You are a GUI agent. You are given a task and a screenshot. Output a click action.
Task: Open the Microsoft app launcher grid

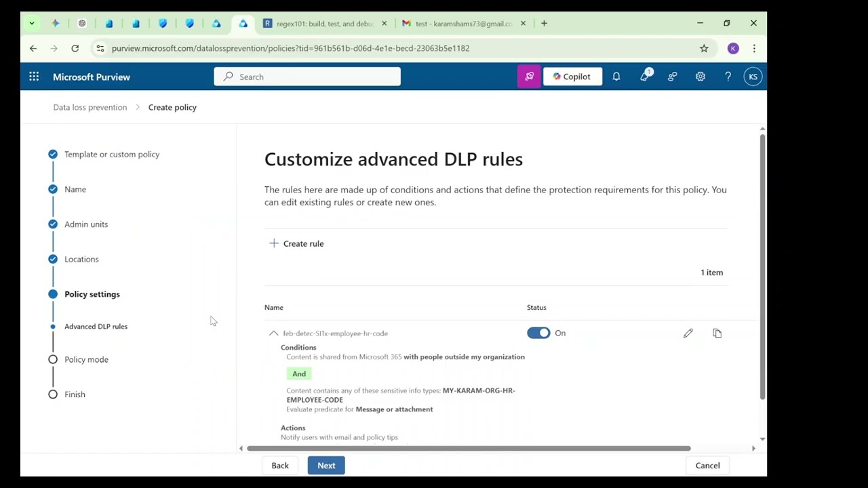click(x=34, y=77)
